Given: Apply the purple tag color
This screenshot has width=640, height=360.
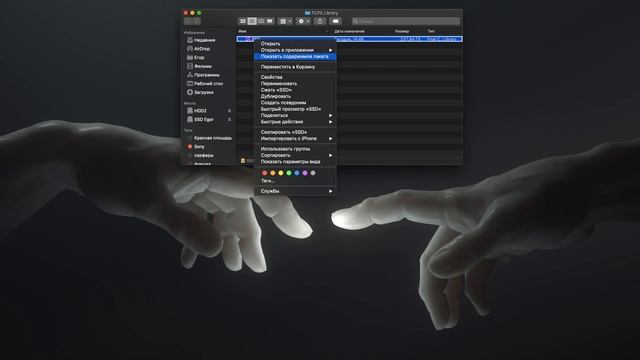Looking at the screenshot, I should point(305,173).
